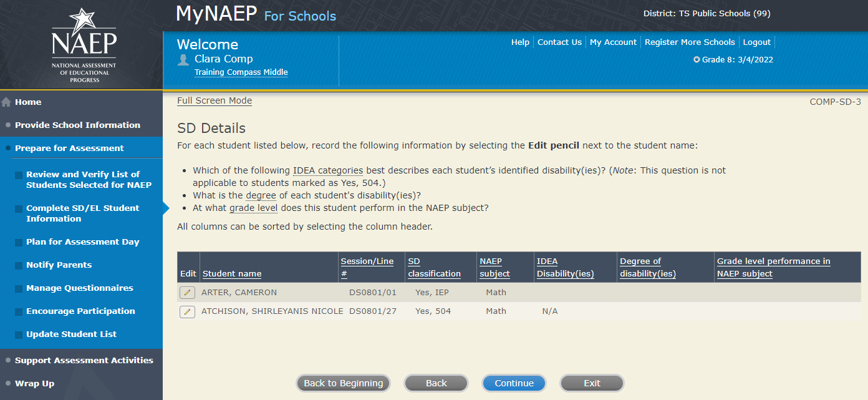
Task: Click session value DS0801/27
Action: click(373, 311)
